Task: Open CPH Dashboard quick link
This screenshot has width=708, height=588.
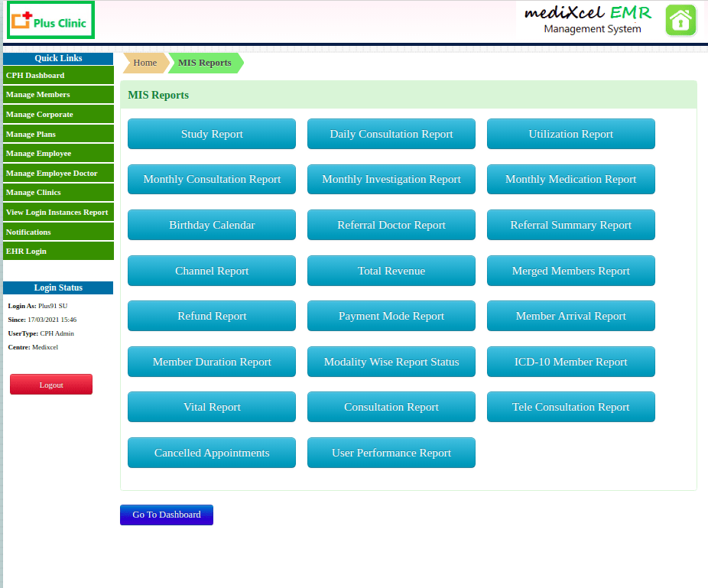Action: coord(58,76)
